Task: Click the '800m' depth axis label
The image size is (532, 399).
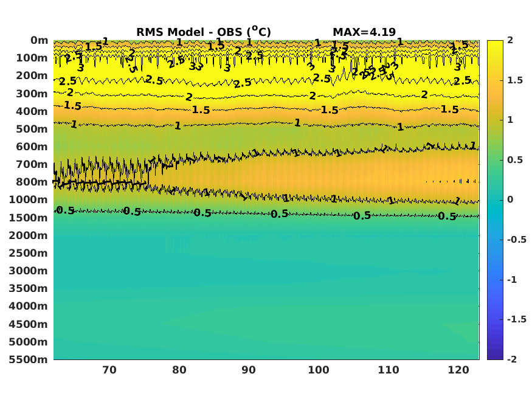Action: click(x=32, y=182)
